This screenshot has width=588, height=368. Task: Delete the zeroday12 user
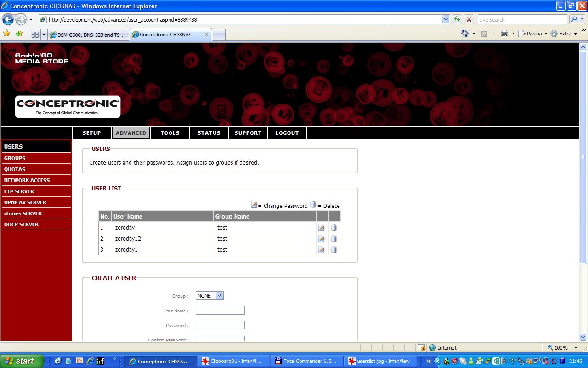pos(334,239)
